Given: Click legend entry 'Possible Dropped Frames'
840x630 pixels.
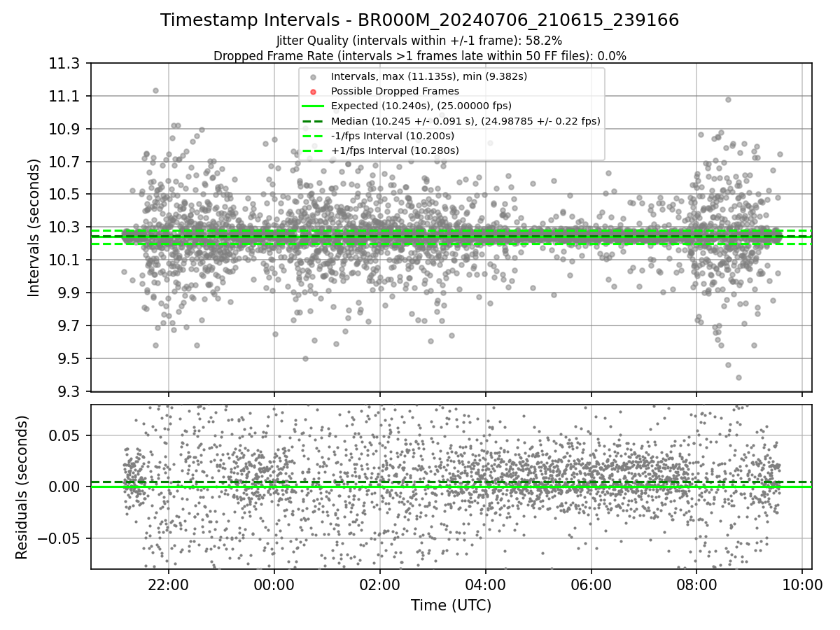Looking at the screenshot, I should [x=395, y=91].
